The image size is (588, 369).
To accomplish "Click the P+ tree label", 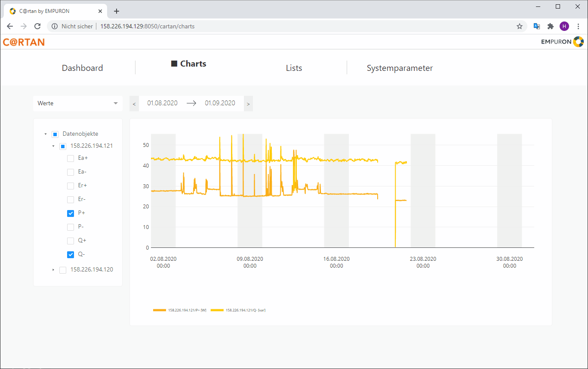I will tap(82, 213).
